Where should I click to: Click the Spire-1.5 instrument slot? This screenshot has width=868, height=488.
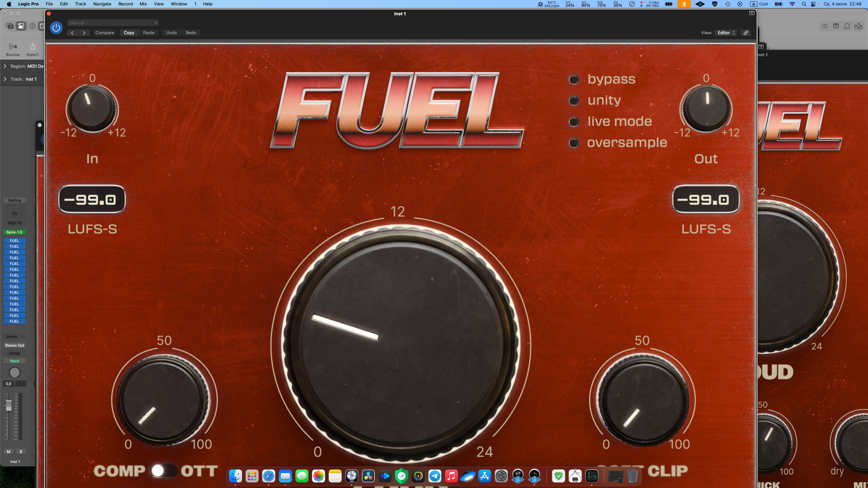point(14,232)
